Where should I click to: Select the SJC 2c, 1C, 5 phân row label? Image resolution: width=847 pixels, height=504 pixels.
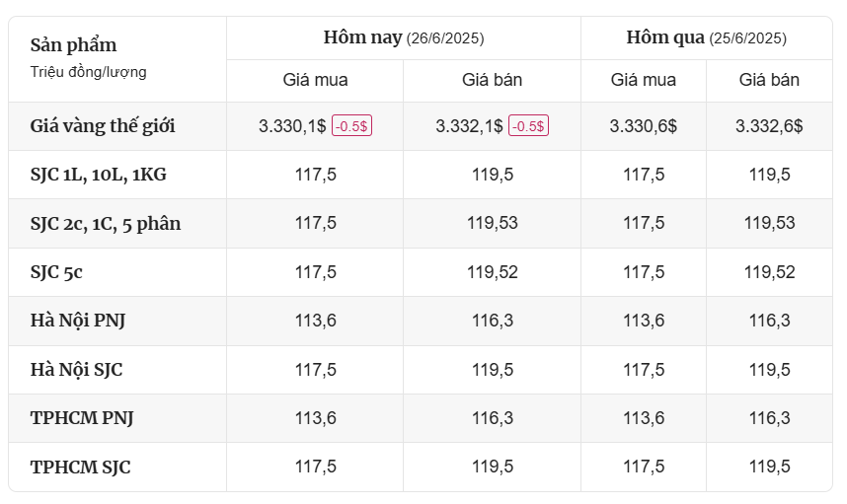(106, 224)
